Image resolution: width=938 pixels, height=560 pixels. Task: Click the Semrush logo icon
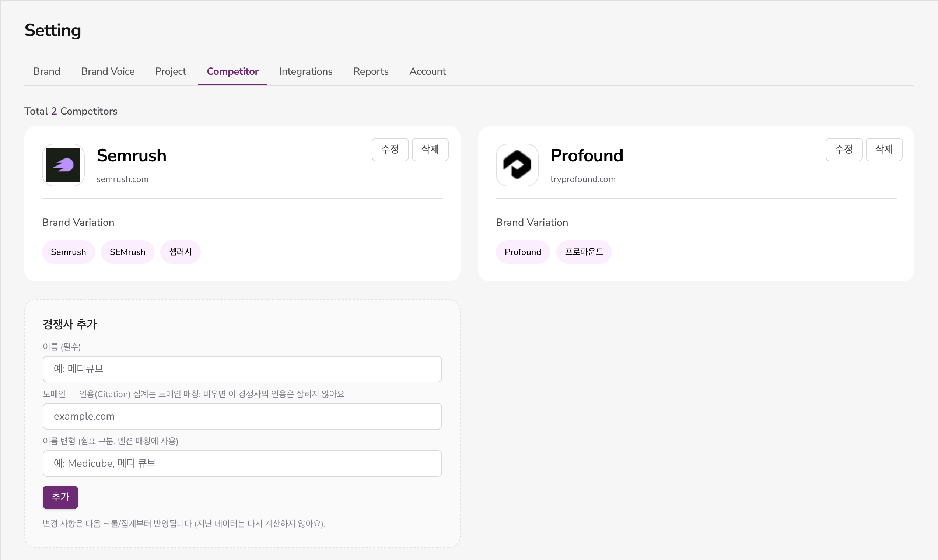coord(63,165)
